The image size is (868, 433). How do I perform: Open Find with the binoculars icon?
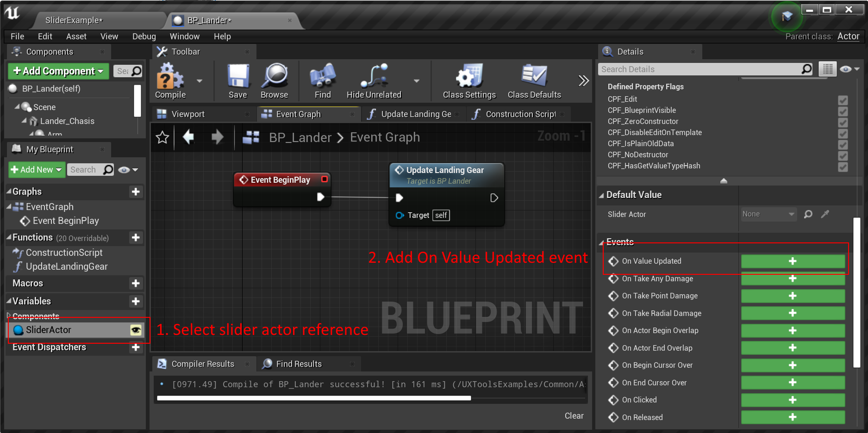pyautogui.click(x=323, y=77)
